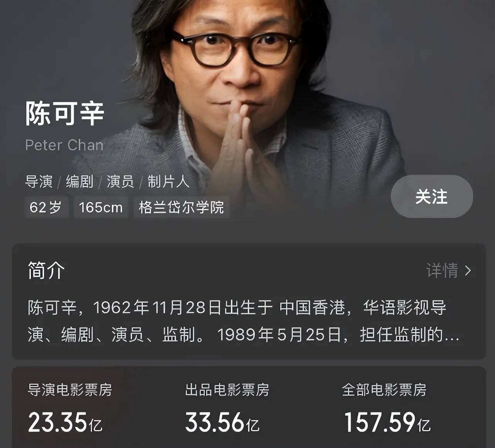This screenshot has width=495, height=448.
Task: Open 详情 details link in 简介 section
Action: coord(442,270)
